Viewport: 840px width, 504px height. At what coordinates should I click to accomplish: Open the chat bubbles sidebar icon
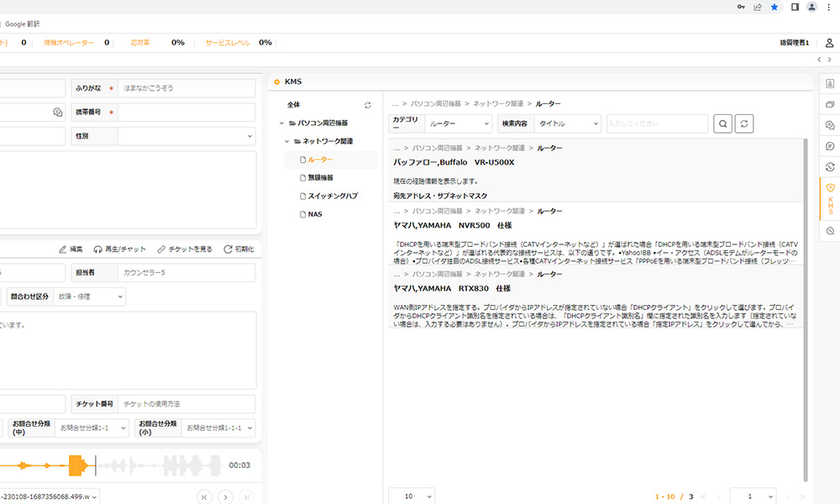coord(830,125)
